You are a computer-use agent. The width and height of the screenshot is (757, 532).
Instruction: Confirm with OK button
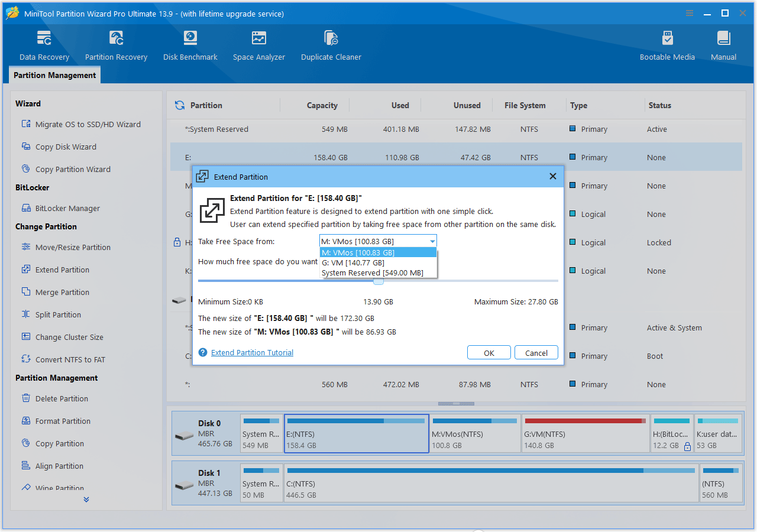point(489,352)
